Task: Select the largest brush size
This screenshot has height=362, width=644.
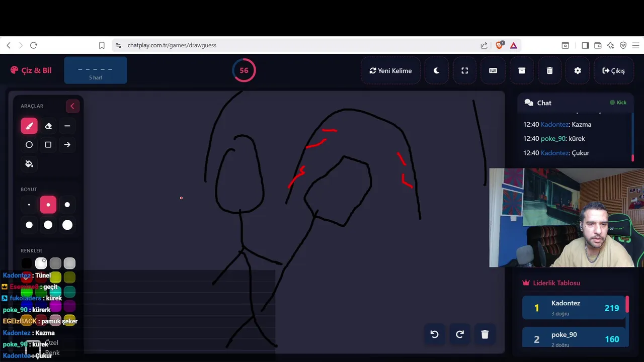Action: point(67,225)
